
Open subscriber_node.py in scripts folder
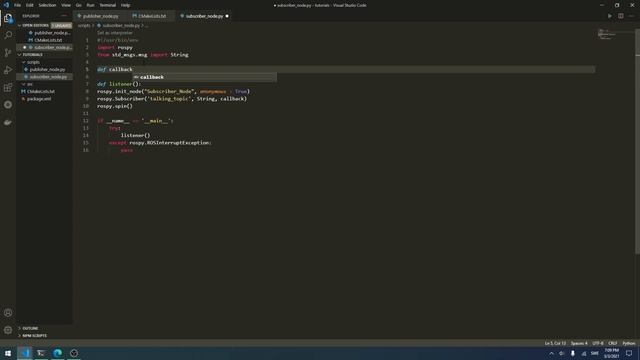click(x=47, y=77)
